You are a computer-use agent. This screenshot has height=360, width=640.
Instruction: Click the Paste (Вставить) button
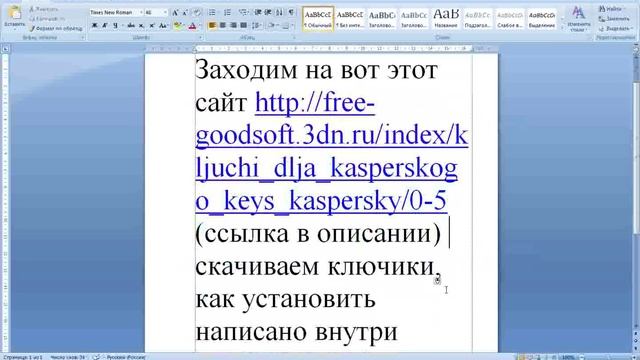pyautogui.click(x=14, y=17)
